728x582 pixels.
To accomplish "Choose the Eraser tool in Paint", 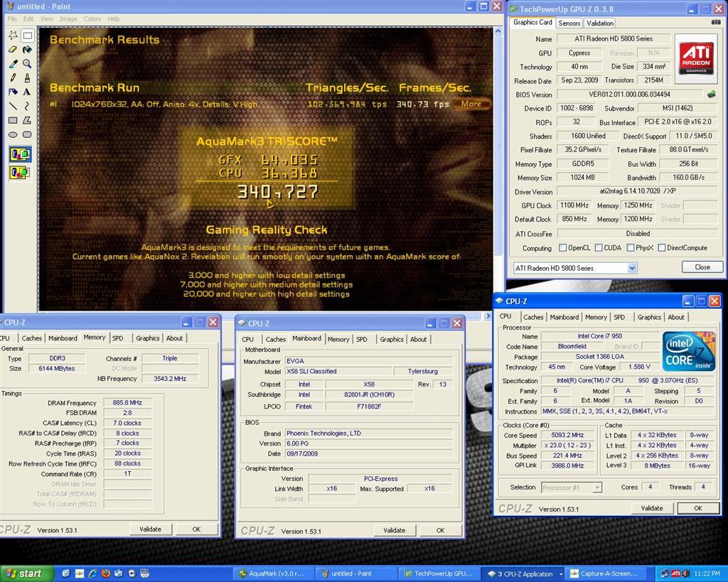I will coord(13,49).
